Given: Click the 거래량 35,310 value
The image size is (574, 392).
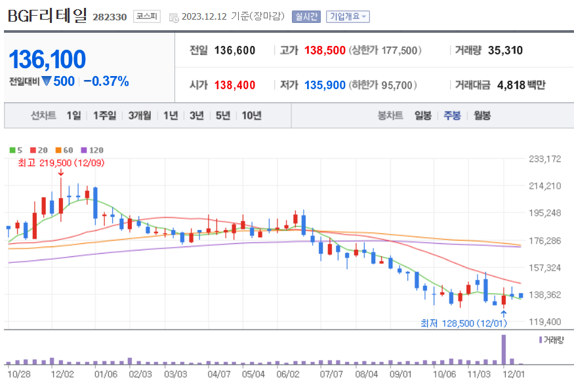Looking at the screenshot, I should tap(505, 50).
